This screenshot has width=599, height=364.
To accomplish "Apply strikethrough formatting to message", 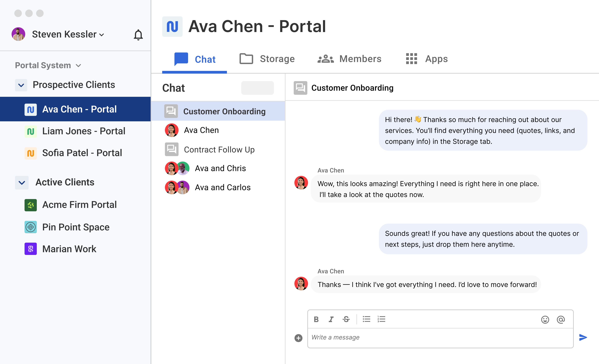I will 346,319.
